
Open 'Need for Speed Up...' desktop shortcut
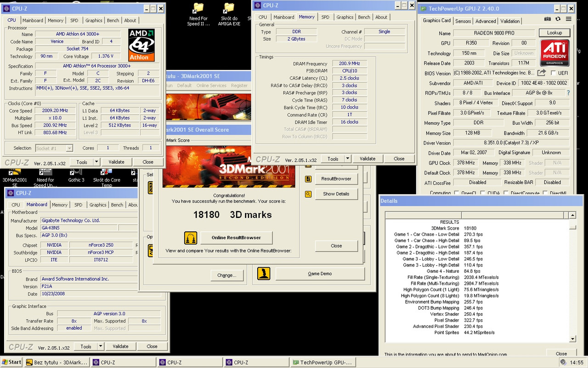click(45, 178)
